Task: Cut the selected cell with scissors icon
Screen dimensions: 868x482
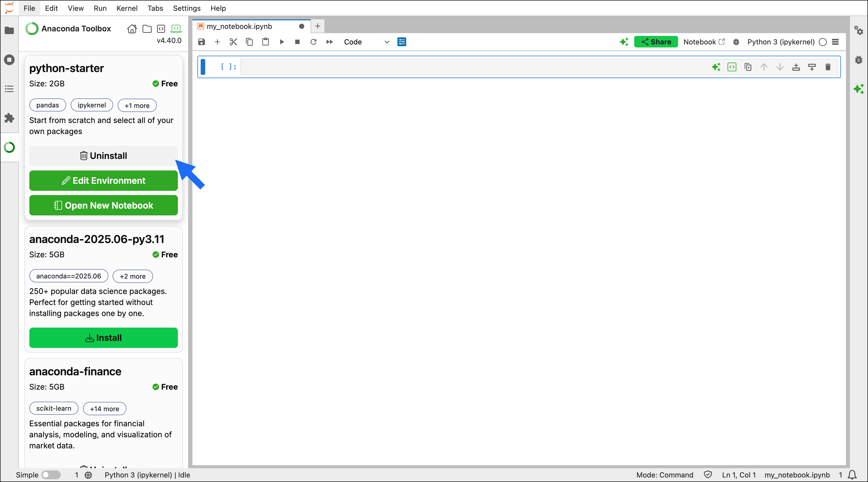Action: [x=233, y=42]
